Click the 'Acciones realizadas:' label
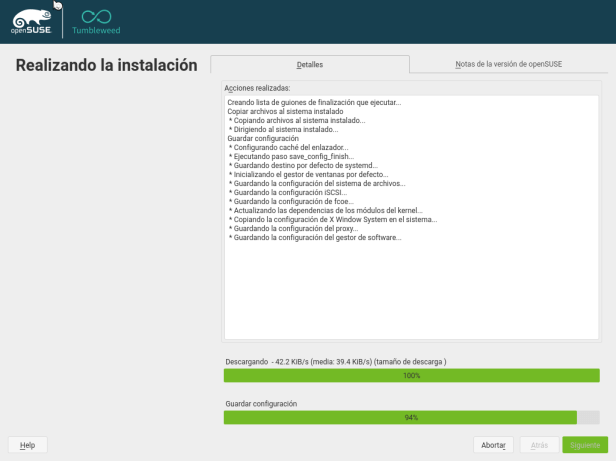 [257, 88]
